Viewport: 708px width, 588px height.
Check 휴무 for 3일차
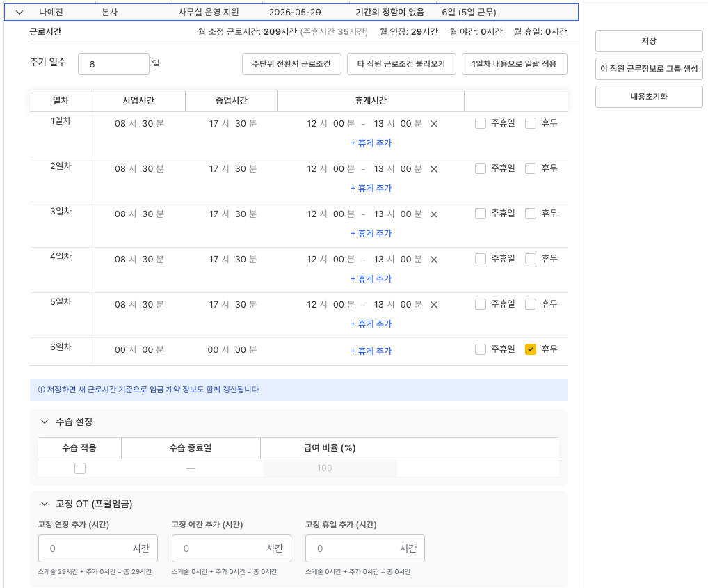[531, 213]
